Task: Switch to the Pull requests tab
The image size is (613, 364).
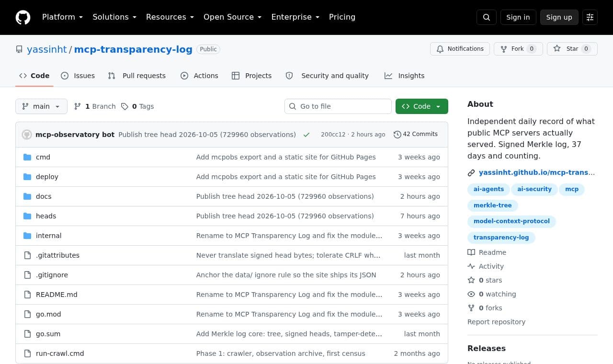Action: (x=137, y=76)
